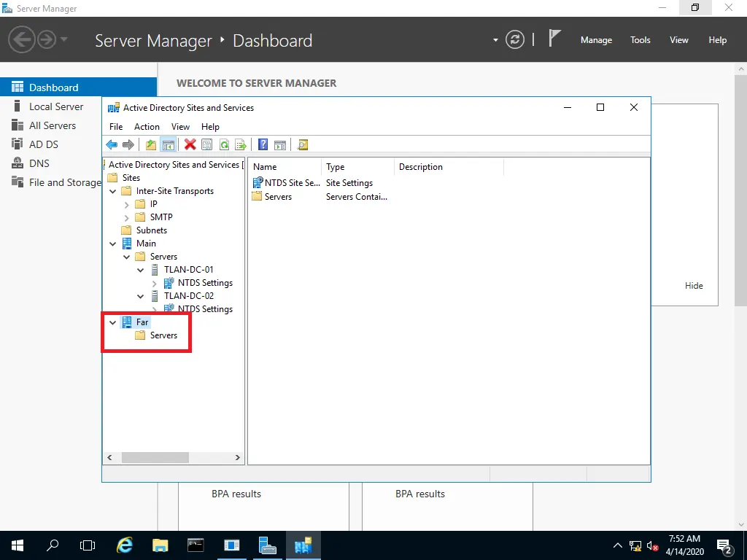This screenshot has height=560, width=747.
Task: Collapse the TLAN-DC-02 server node
Action: coord(141,296)
